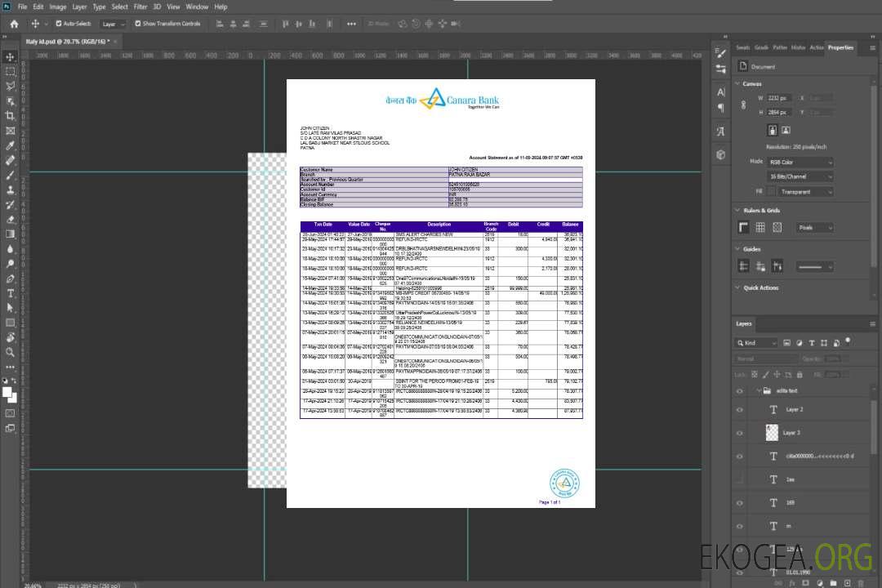Open the Glyphs panel icon

(x=720, y=131)
